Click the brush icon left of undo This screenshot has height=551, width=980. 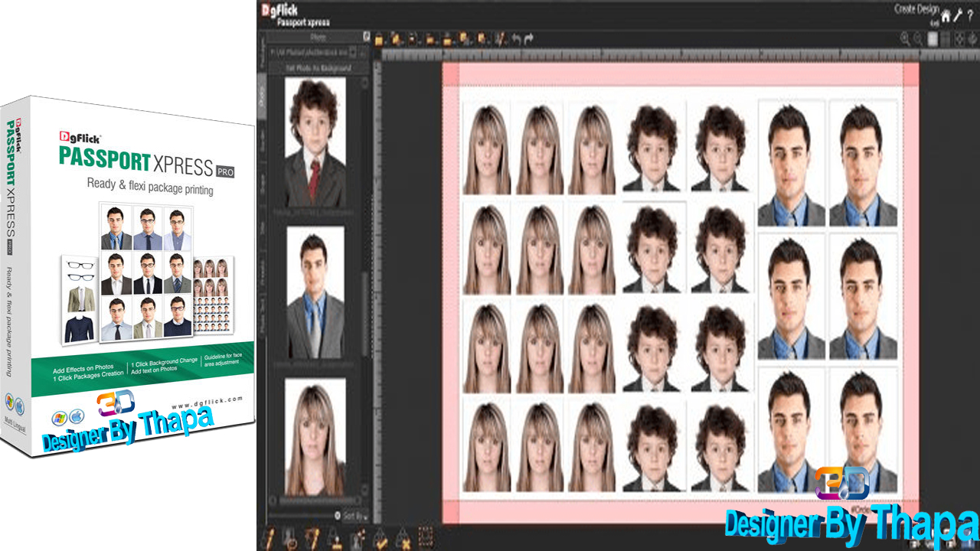[x=499, y=38]
